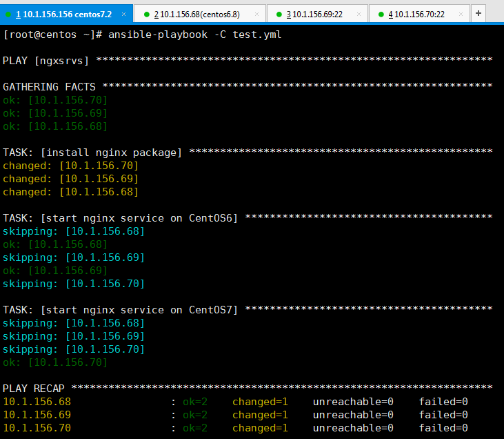The height and width of the screenshot is (439, 504).
Task: Close the 10.1.156.156 centos7.2 tab
Action: (x=123, y=14)
